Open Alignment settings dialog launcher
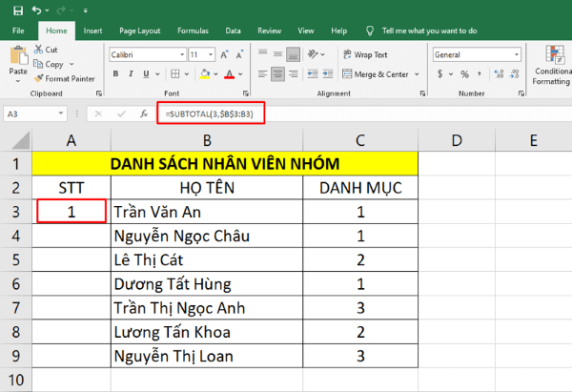The width and height of the screenshot is (572, 392). 422,93
